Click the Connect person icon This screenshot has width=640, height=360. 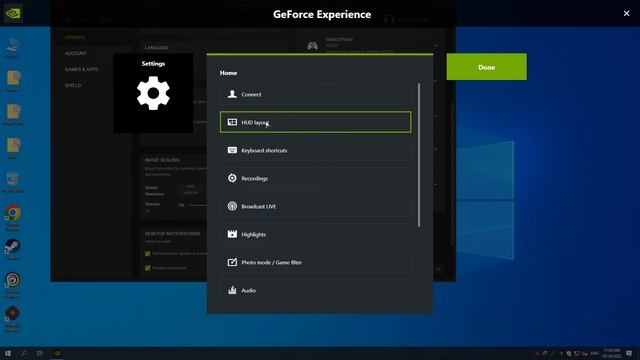(232, 94)
